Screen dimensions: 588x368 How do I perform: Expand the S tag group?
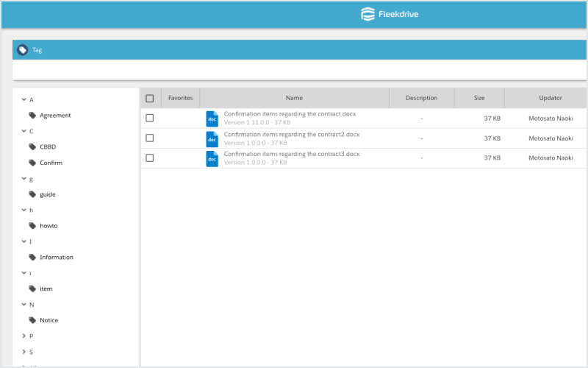[24, 352]
